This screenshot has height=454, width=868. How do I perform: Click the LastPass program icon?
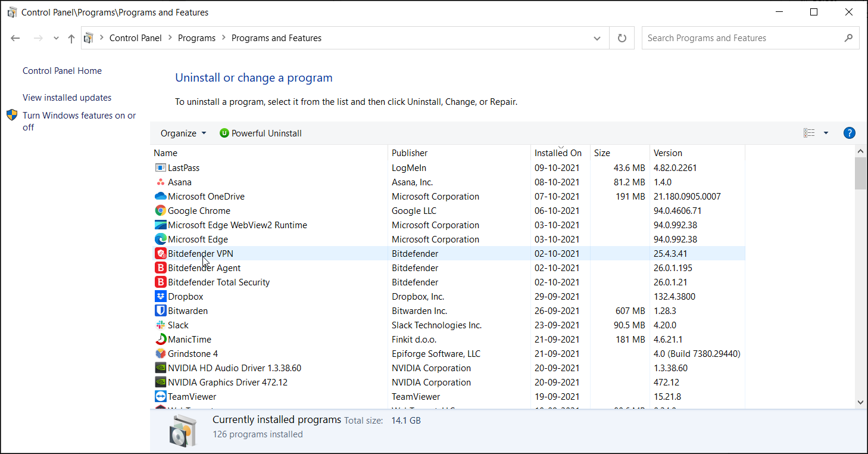click(x=160, y=168)
